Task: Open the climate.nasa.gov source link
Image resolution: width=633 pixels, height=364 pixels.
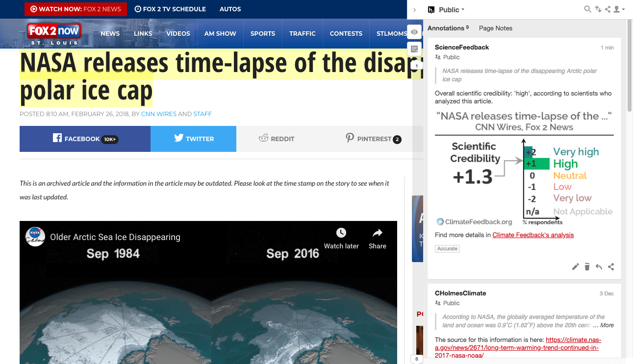Action: 518,347
